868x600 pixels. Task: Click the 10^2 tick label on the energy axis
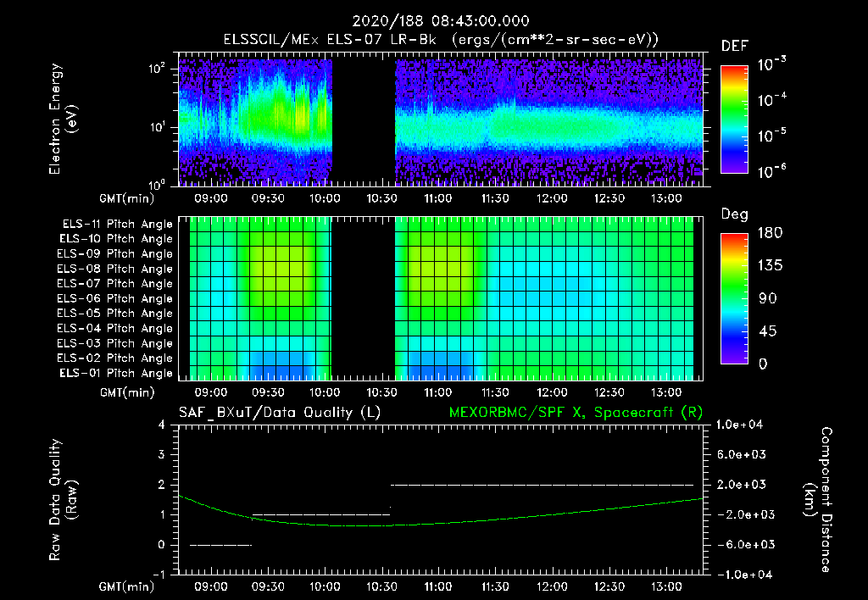pos(157,69)
